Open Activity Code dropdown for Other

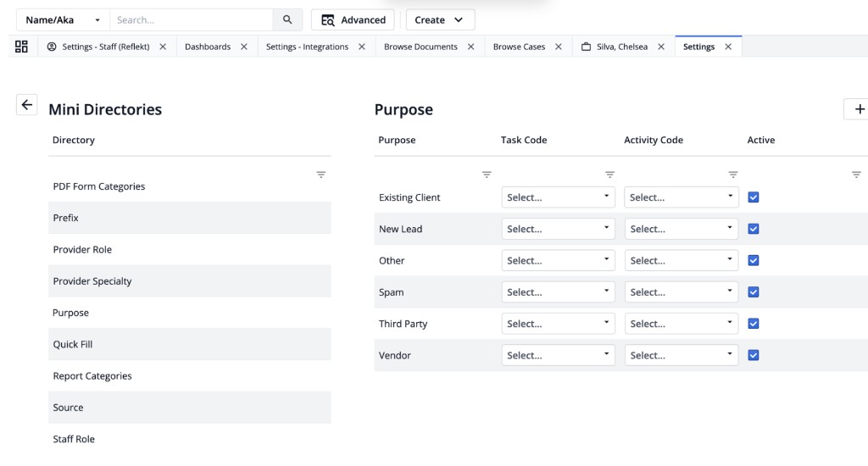[682, 260]
